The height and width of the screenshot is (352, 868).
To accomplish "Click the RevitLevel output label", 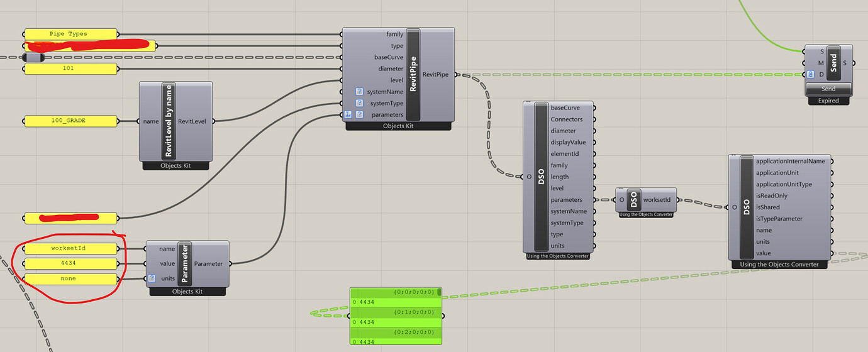I will point(193,121).
